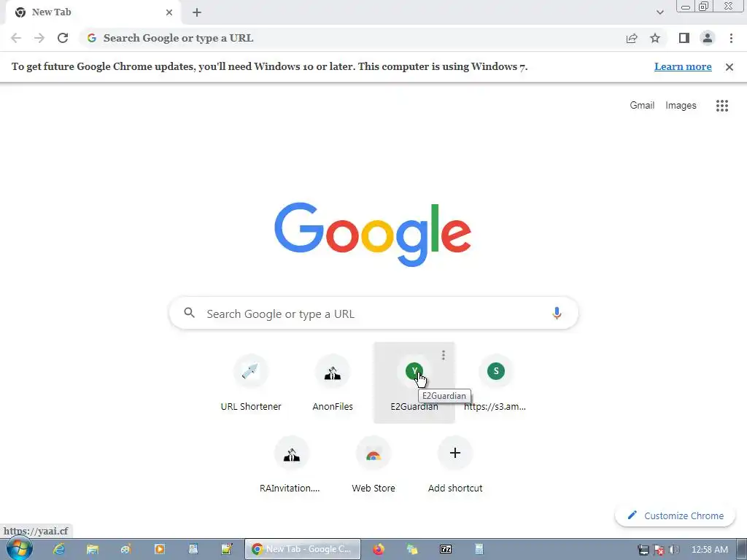
Task: Go forward to the next page
Action: tap(39, 38)
